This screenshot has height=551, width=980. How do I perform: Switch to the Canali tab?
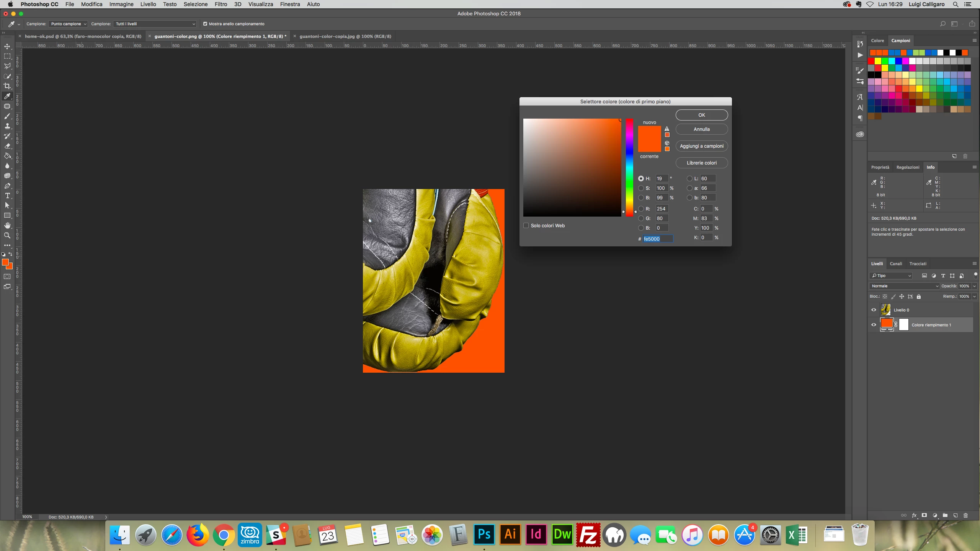895,264
